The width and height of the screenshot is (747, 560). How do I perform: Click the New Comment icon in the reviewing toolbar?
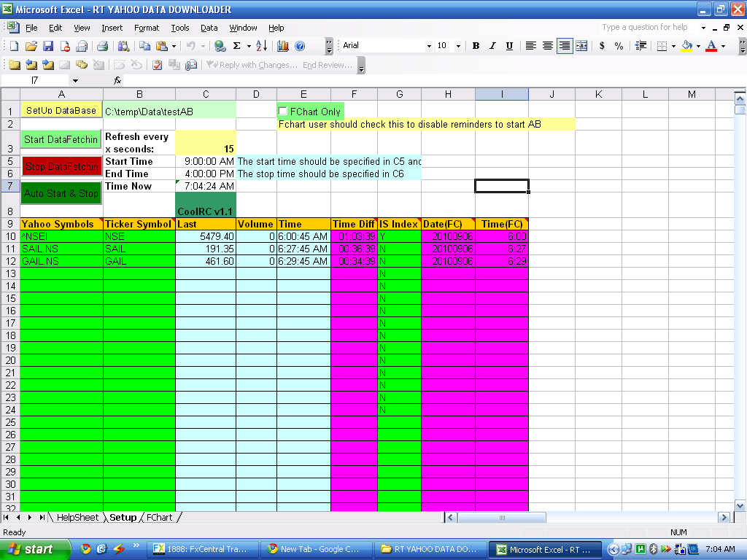[x=15, y=65]
